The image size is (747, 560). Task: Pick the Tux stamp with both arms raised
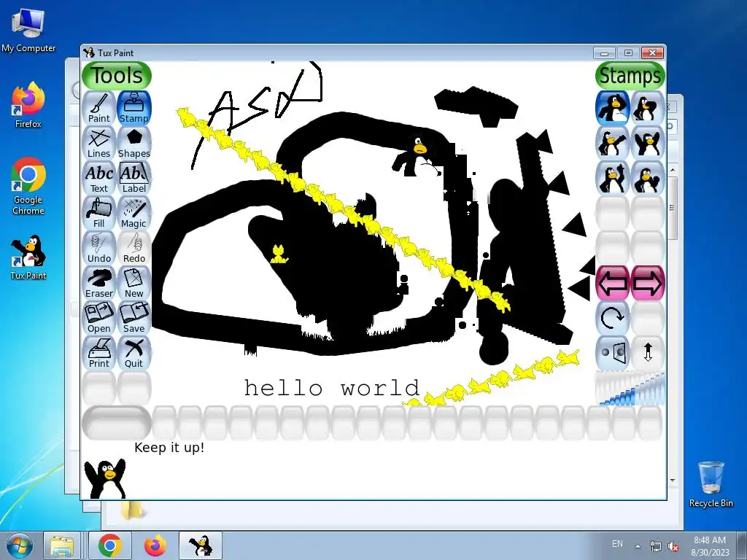(x=648, y=143)
